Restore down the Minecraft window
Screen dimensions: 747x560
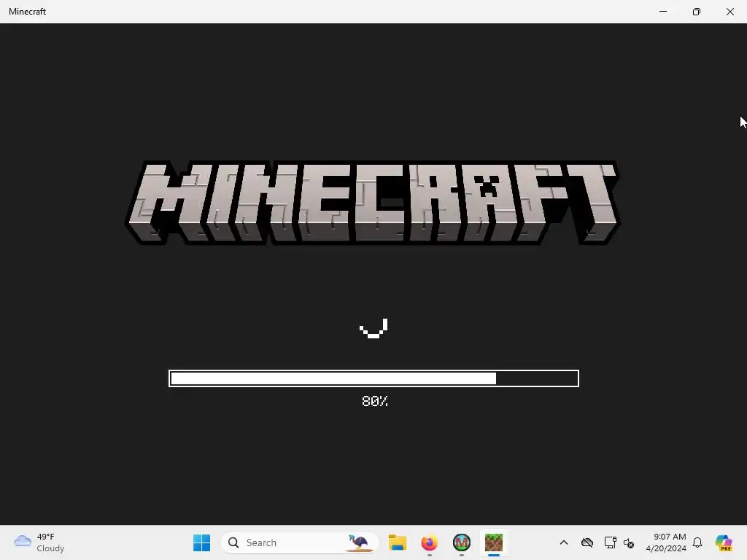697,12
